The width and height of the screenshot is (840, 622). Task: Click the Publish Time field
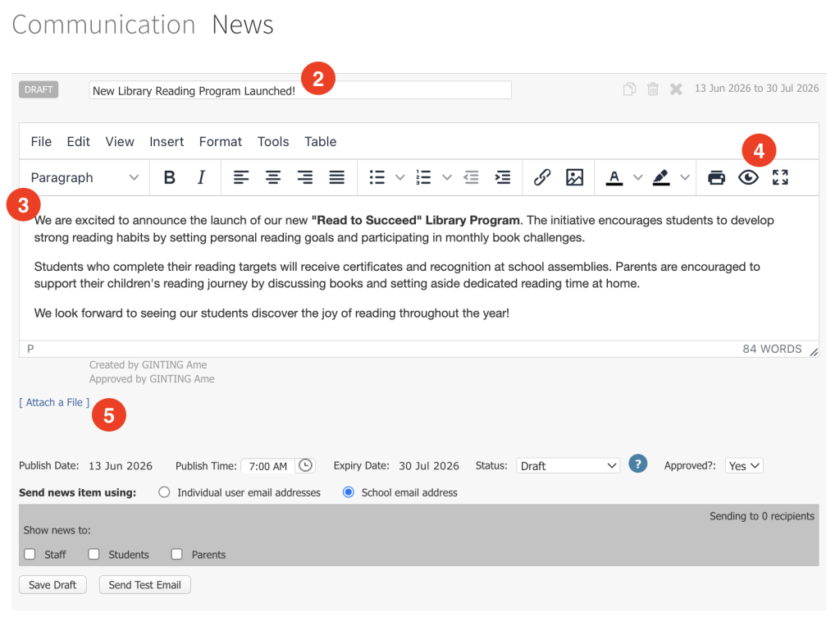(x=268, y=465)
